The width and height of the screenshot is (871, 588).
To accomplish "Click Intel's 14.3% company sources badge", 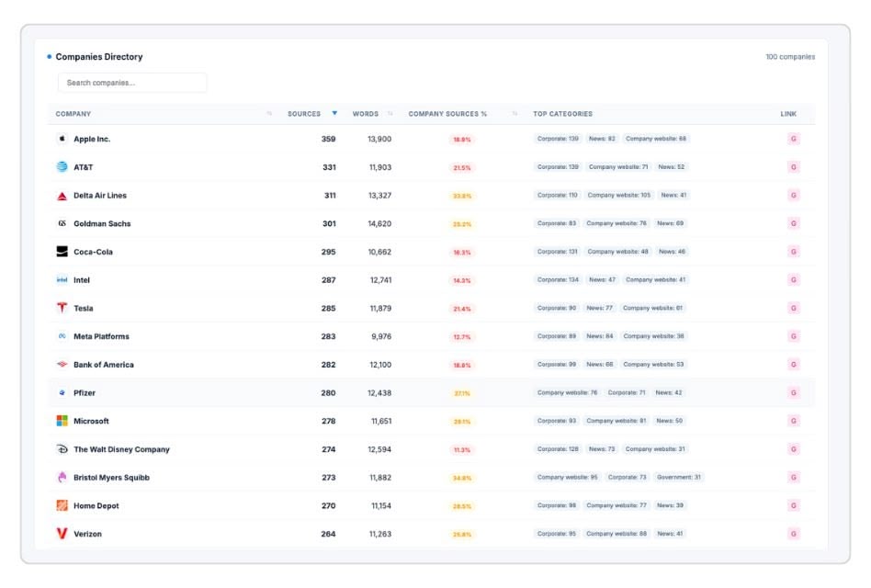I will (x=461, y=280).
